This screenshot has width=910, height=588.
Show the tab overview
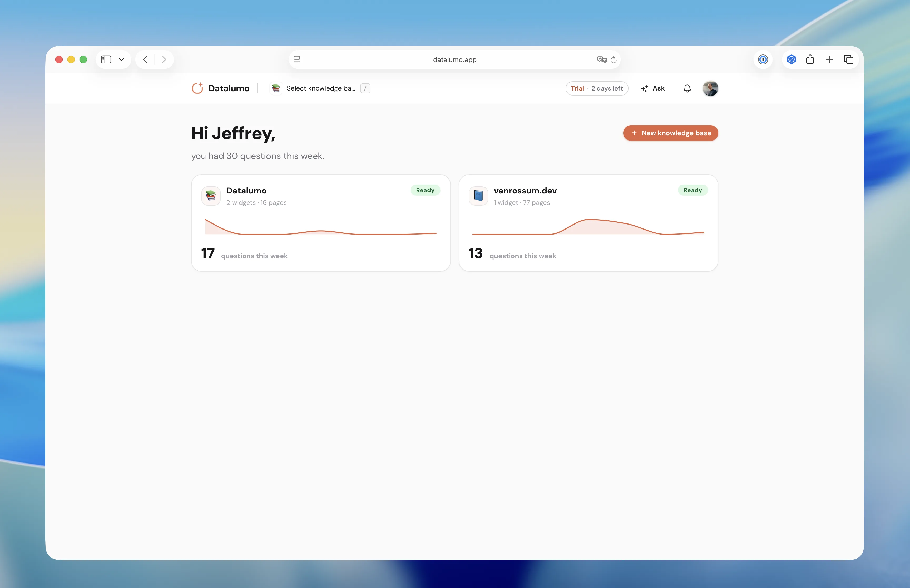click(x=849, y=59)
